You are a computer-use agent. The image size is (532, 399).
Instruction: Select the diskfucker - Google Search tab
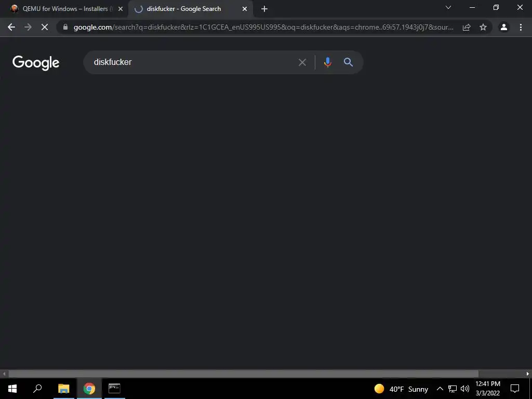[x=190, y=9]
